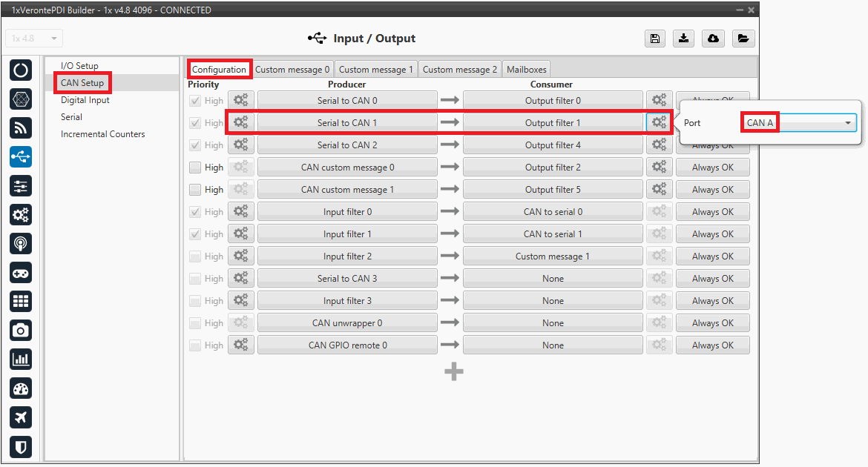Select Digital Input in the left panel
The height and width of the screenshot is (467, 868).
[x=85, y=100]
